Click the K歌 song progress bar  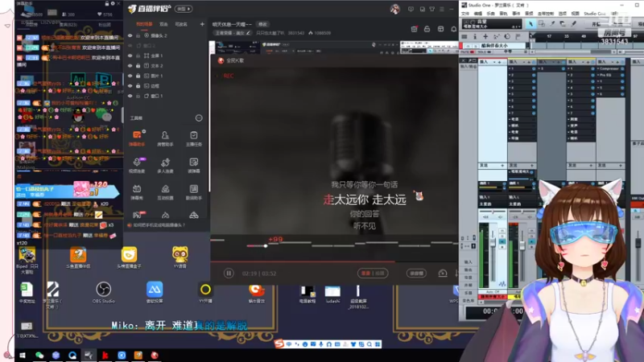(333, 261)
